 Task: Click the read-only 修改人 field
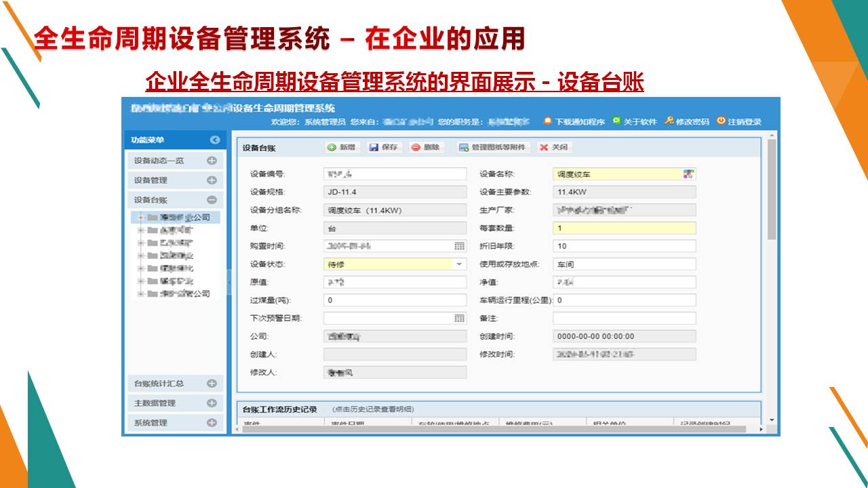(x=395, y=372)
